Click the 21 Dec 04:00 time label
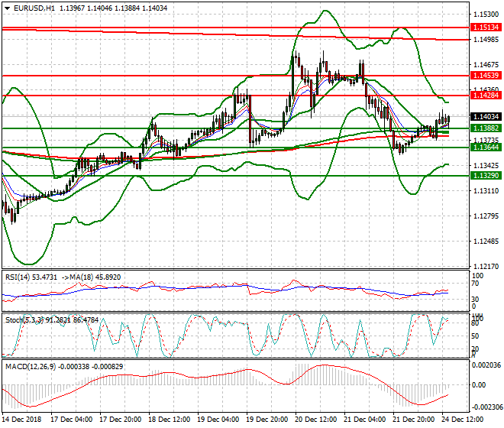The image size is (504, 428). [364, 420]
